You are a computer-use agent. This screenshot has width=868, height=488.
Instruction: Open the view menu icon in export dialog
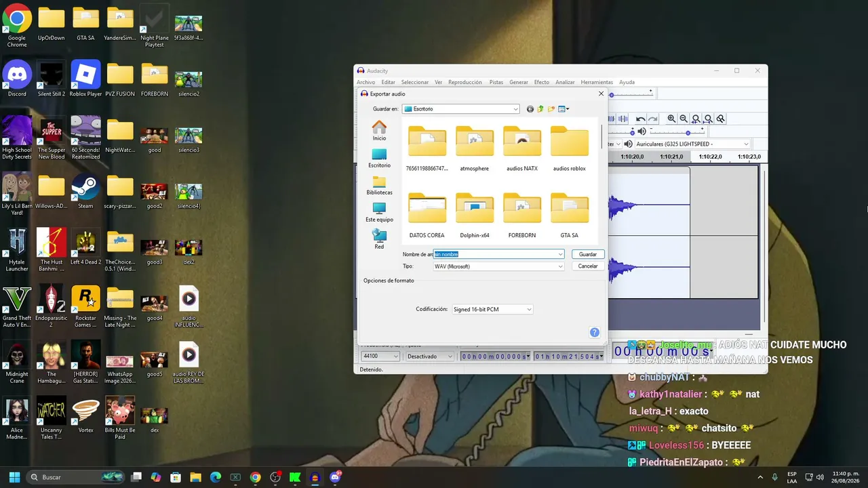564,109
